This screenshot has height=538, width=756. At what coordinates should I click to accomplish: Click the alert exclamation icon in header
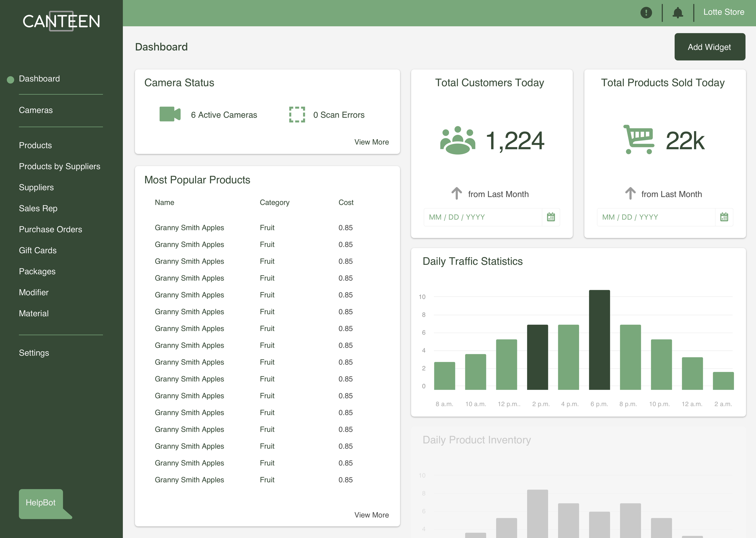click(646, 13)
